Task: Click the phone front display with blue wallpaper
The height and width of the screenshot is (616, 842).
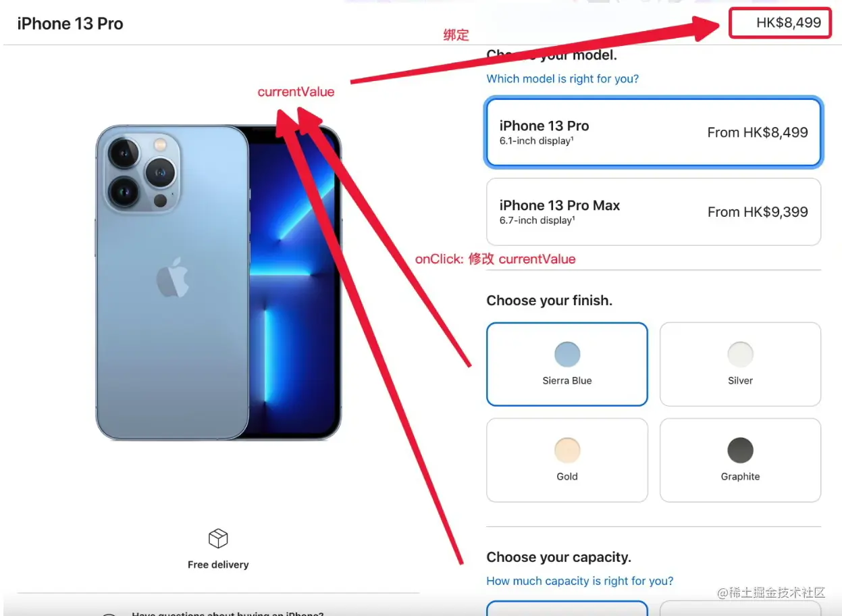Action: (294, 282)
